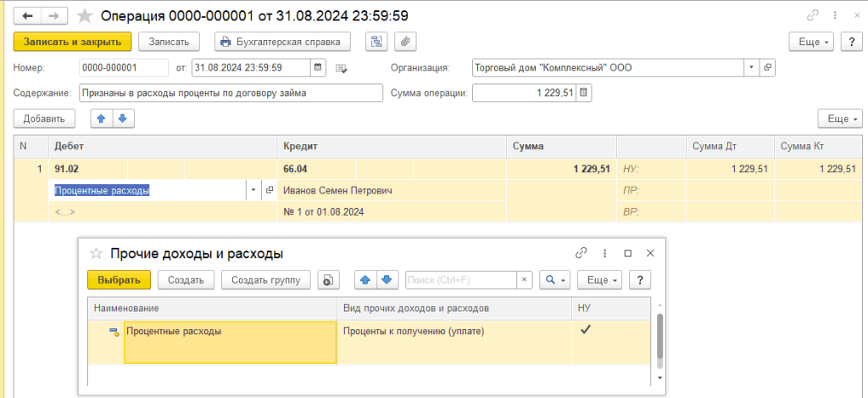
Task: Move entry row down with arrow
Action: tap(122, 120)
